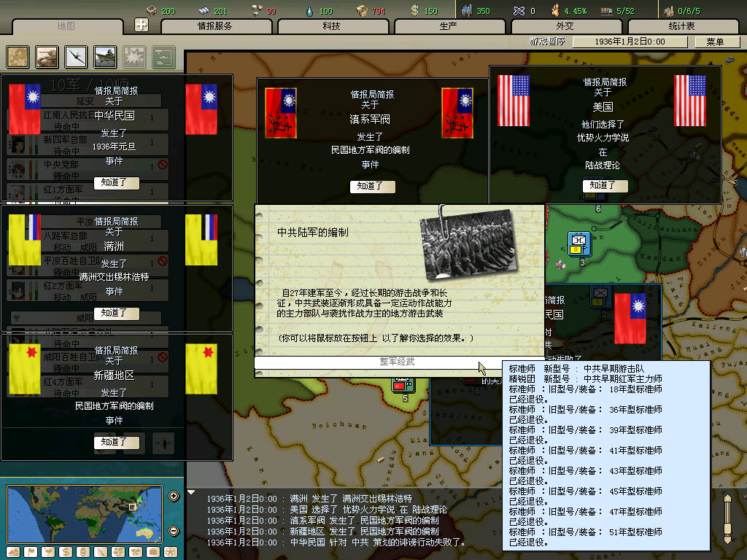The height and width of the screenshot is (560, 747).
Task: Acknowledge the 新疆地区 briefing with 知道了
Action: 116,443
